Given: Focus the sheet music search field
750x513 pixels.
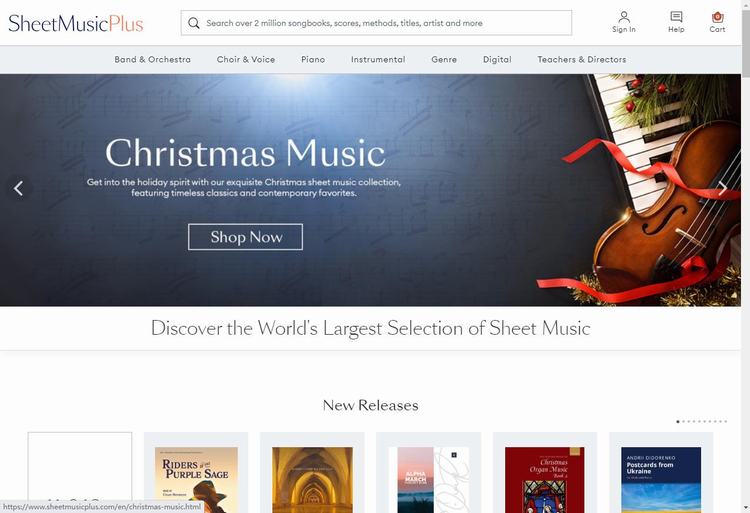Looking at the screenshot, I should pyautogui.click(x=385, y=23).
